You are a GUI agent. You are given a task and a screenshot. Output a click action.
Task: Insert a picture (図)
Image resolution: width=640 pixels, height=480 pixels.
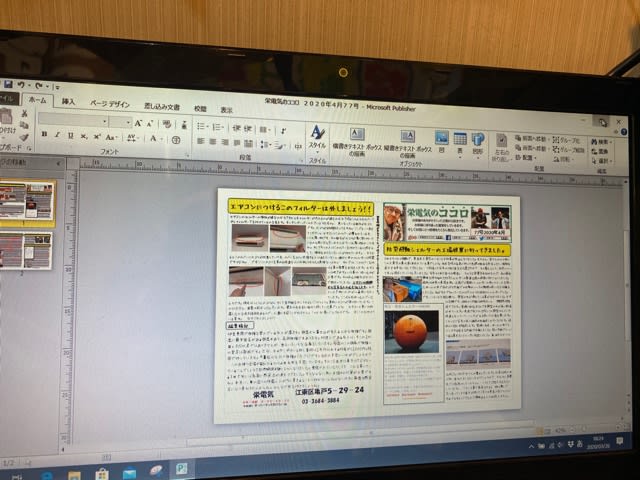click(x=441, y=142)
